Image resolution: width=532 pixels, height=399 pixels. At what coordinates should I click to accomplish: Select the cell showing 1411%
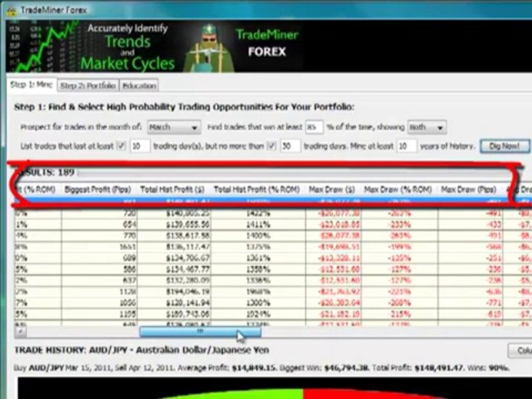click(x=258, y=224)
